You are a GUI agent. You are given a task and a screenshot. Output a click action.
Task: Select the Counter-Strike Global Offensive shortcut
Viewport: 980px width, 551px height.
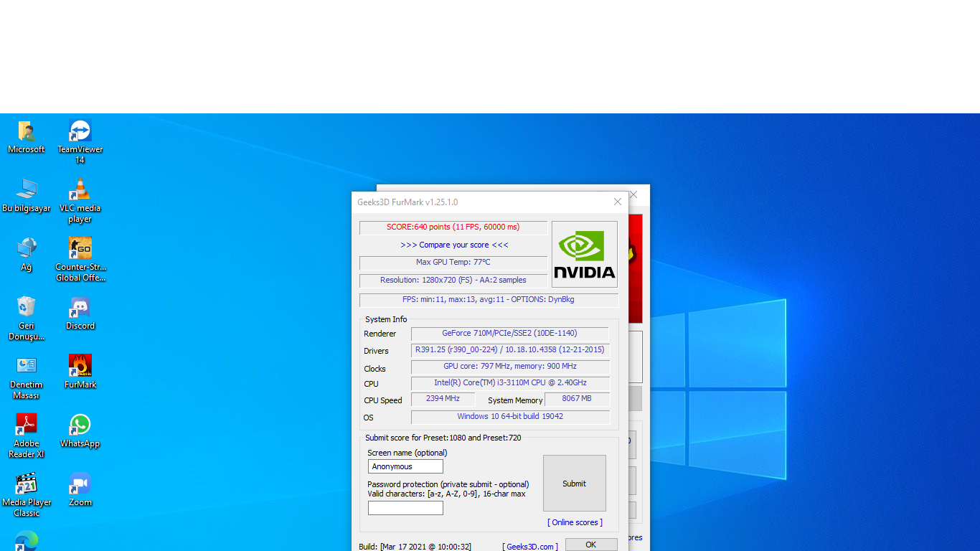(x=80, y=260)
